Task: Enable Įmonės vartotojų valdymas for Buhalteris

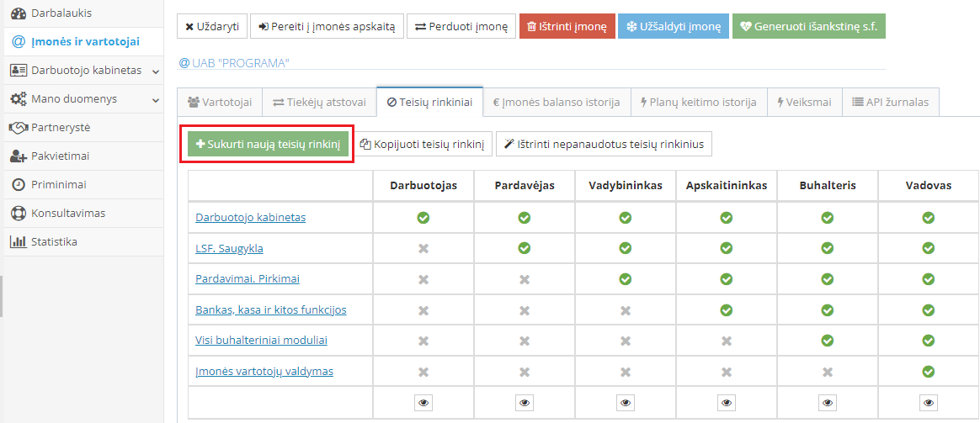Action: point(828,371)
